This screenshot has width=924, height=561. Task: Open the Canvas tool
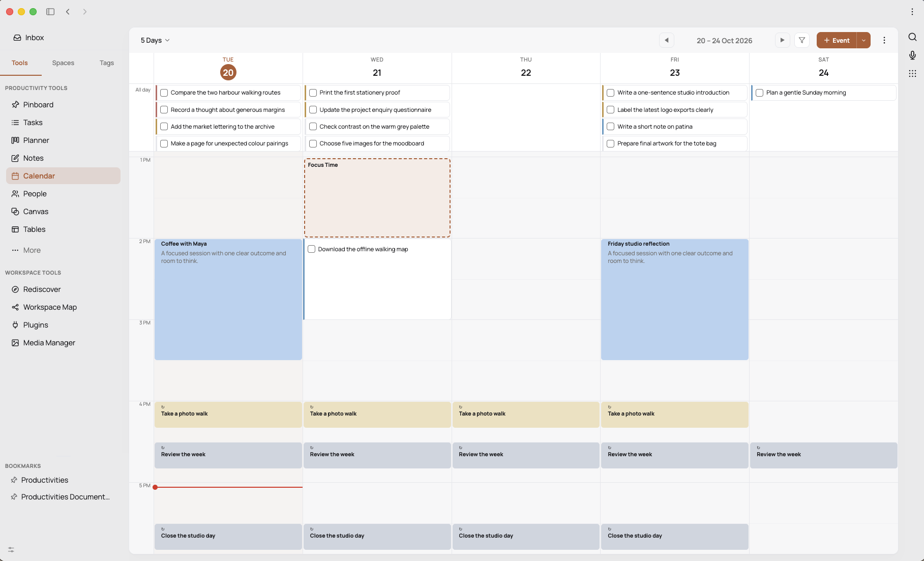pyautogui.click(x=63, y=212)
